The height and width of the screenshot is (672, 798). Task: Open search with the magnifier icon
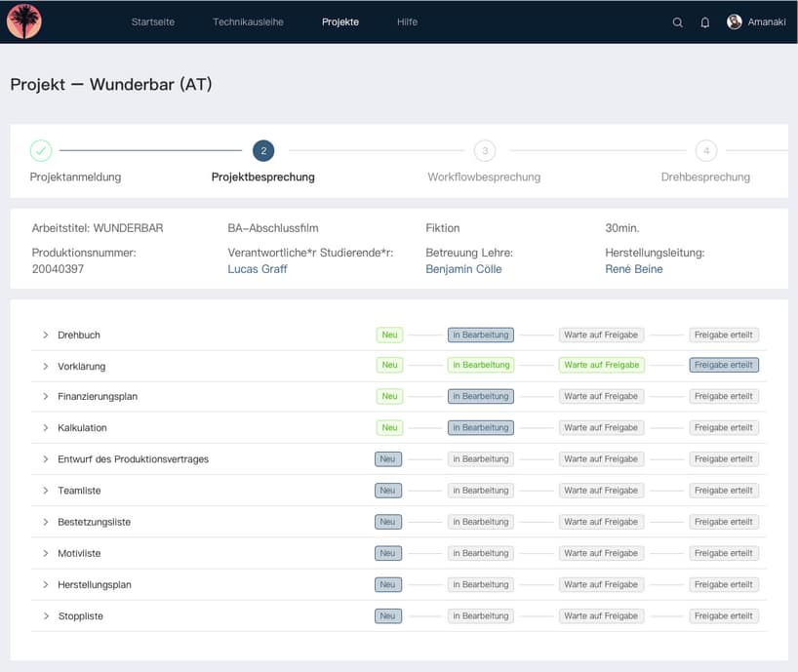(678, 22)
